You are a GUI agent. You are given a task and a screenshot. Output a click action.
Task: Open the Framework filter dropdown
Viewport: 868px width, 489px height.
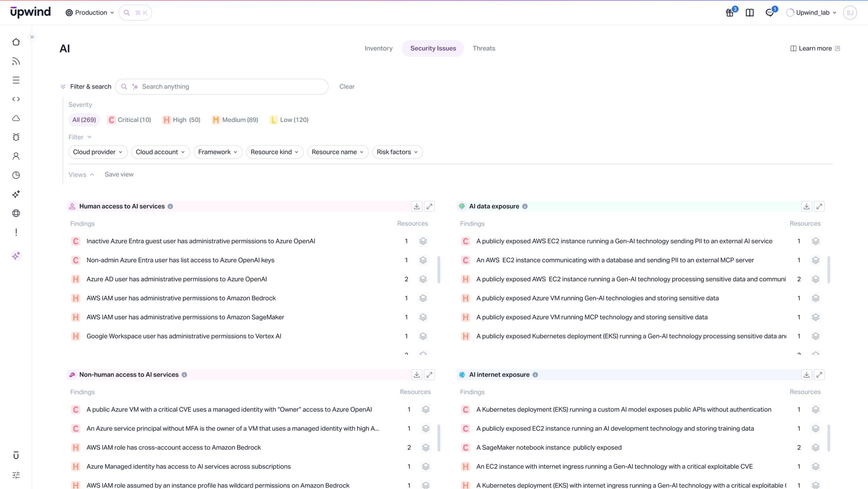point(218,152)
